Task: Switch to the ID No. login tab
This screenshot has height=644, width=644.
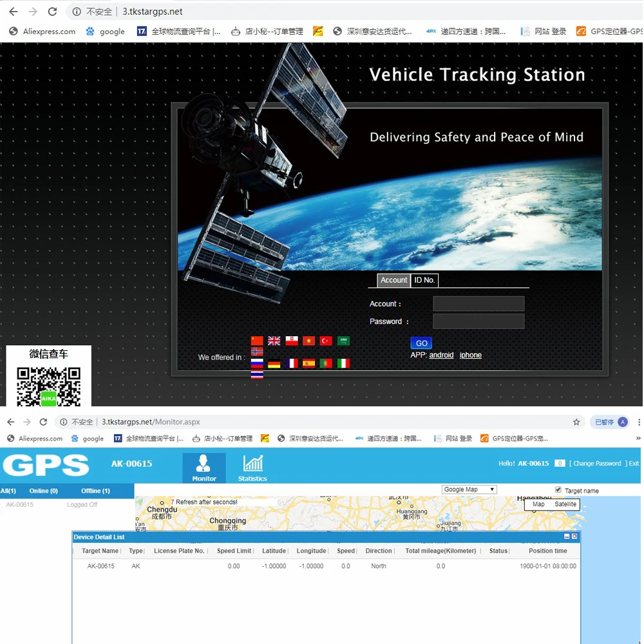Action: tap(424, 280)
